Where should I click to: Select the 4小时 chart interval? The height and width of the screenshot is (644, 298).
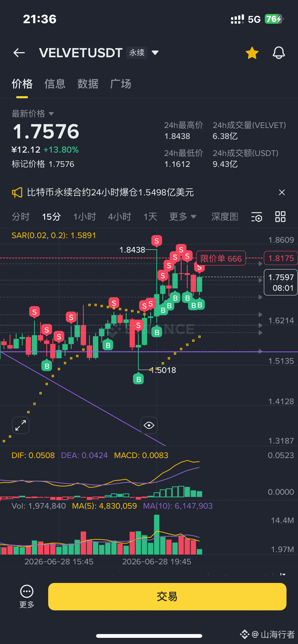[x=119, y=217]
